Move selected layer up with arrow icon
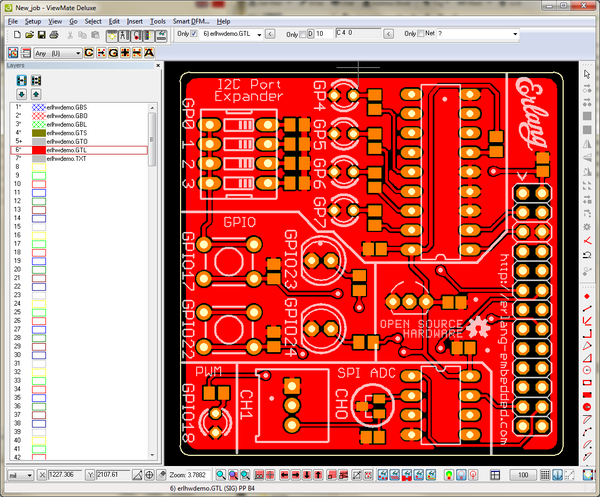This screenshot has height=497, width=600. coord(36,94)
